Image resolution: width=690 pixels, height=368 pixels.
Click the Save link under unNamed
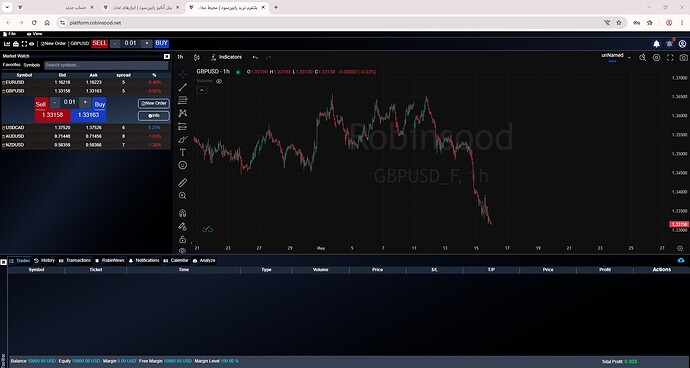(x=612, y=61)
